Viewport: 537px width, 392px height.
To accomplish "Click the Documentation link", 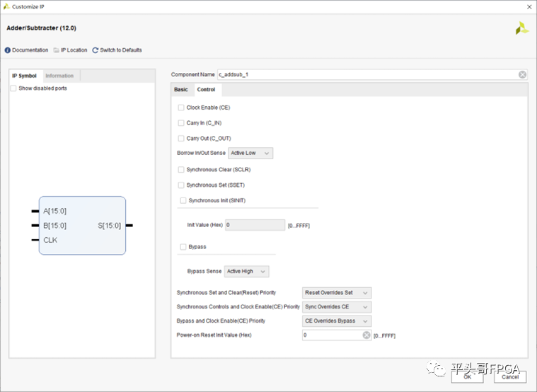I will coord(30,50).
